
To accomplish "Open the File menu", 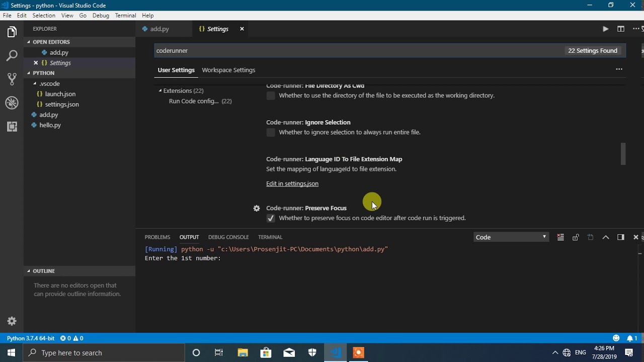I will click(7, 16).
